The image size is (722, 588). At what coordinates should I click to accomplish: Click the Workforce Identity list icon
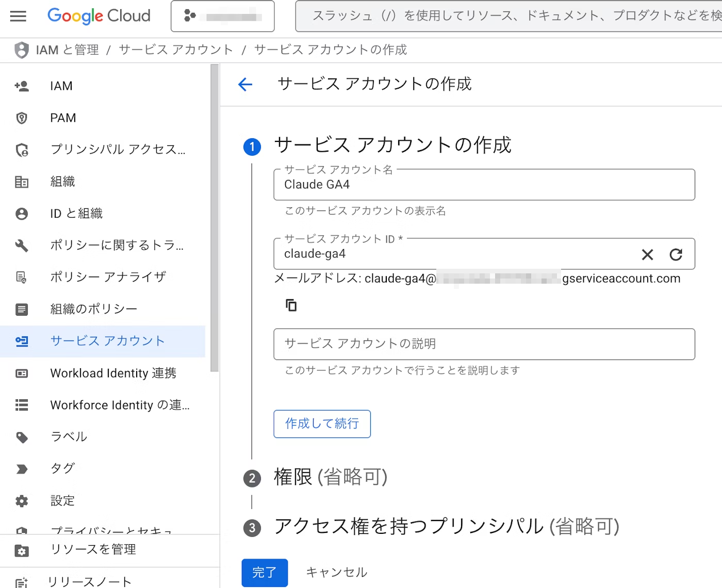pyautogui.click(x=22, y=405)
